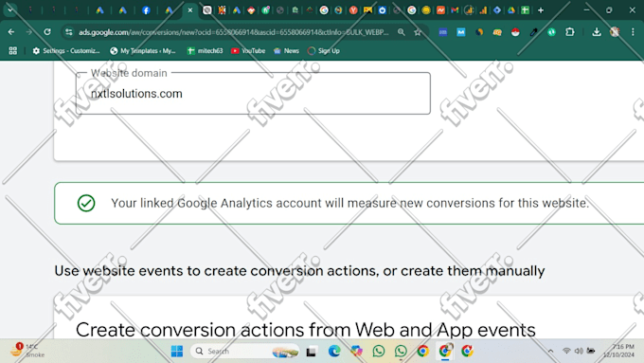The height and width of the screenshot is (363, 644).
Task: Switch to first Google Ads tab
Action: click(x=99, y=10)
